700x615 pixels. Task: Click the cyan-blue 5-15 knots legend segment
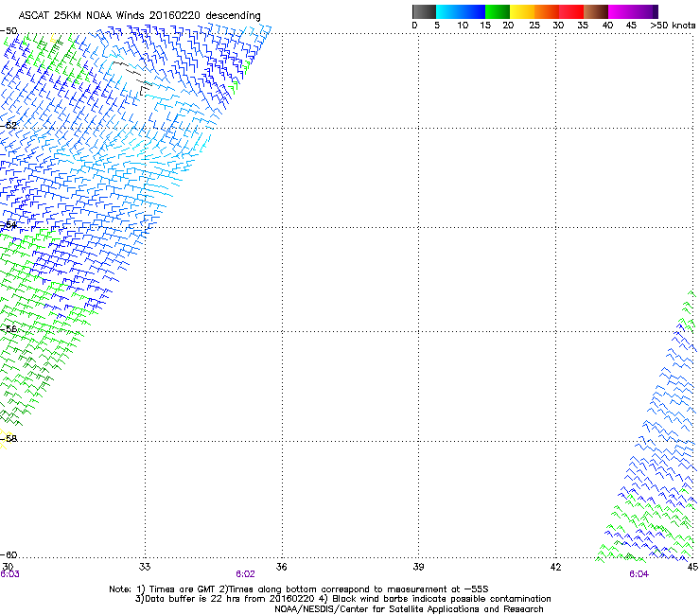pyautogui.click(x=461, y=11)
